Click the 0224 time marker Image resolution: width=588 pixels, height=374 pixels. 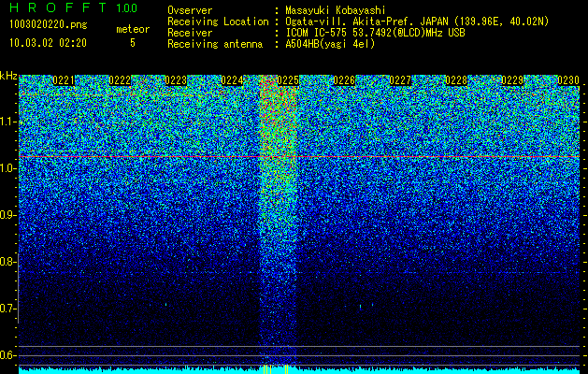232,80
